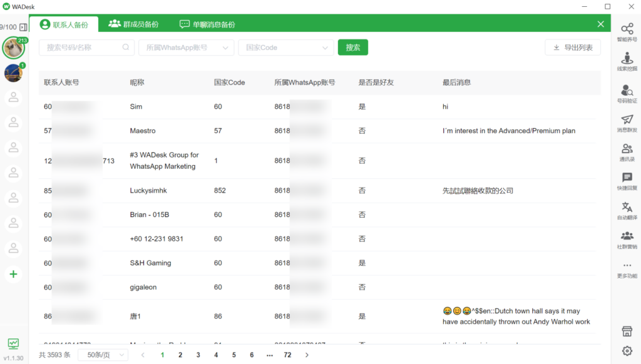Open the 消息群发 bulk message tool
This screenshot has width=641, height=364.
point(627,123)
